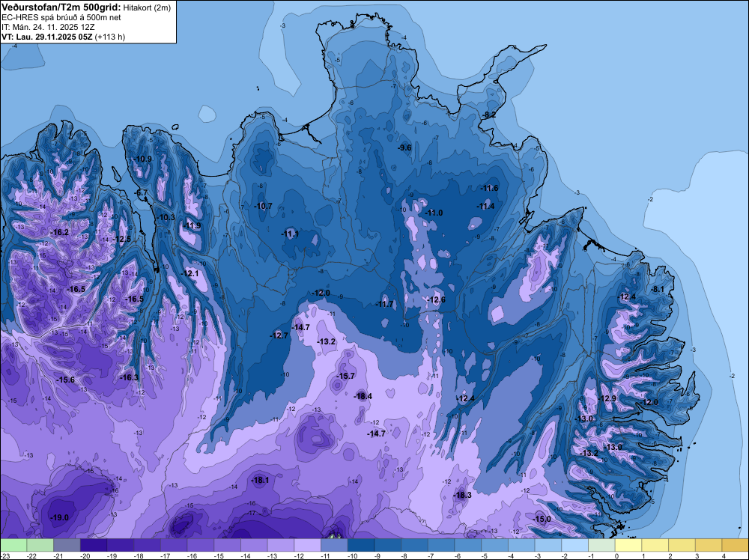Choose the legend swatch labeled -17
Screen dimensions: 749x560
(x=174, y=545)
